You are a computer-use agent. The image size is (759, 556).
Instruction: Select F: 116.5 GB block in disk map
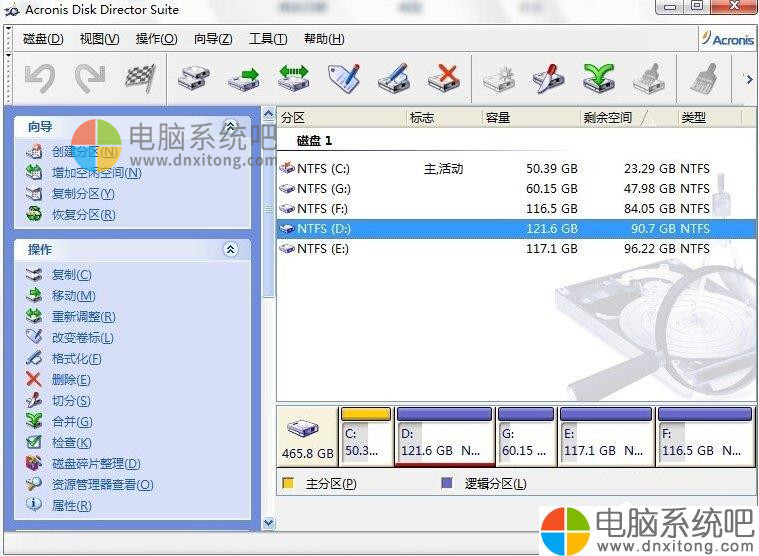coord(705,437)
